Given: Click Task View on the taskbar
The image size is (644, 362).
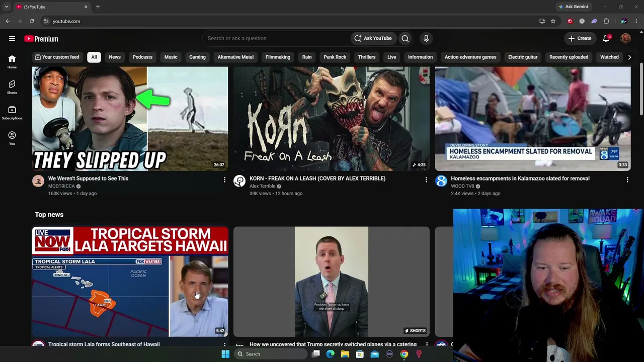Looking at the screenshot, I should tap(315, 354).
